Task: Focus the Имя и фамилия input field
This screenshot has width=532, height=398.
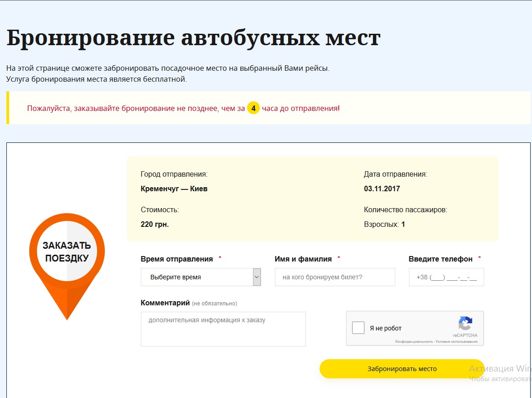Action: click(335, 277)
